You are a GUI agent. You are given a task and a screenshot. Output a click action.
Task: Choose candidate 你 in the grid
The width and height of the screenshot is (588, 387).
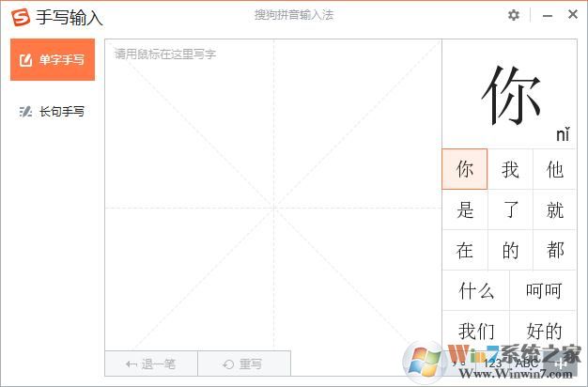tap(465, 169)
